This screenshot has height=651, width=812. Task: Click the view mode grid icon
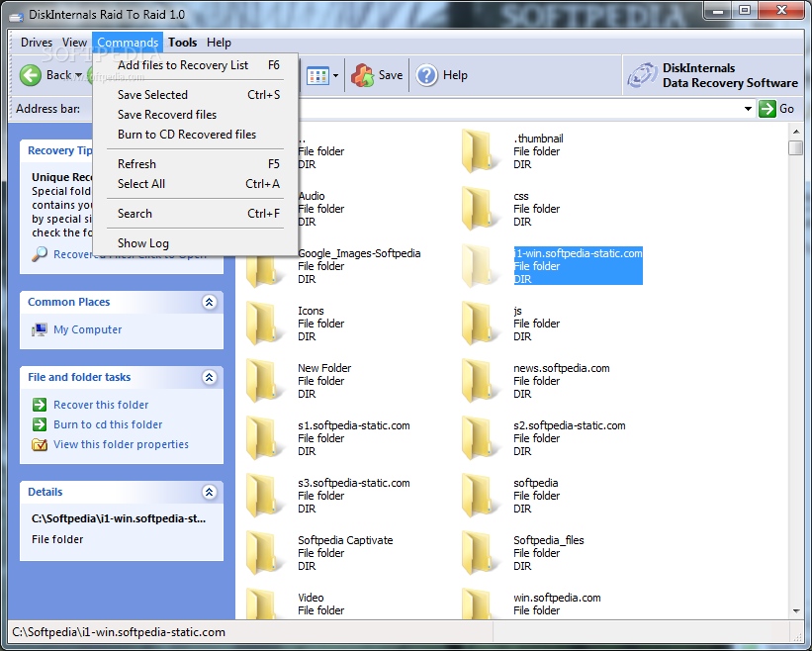[317, 75]
